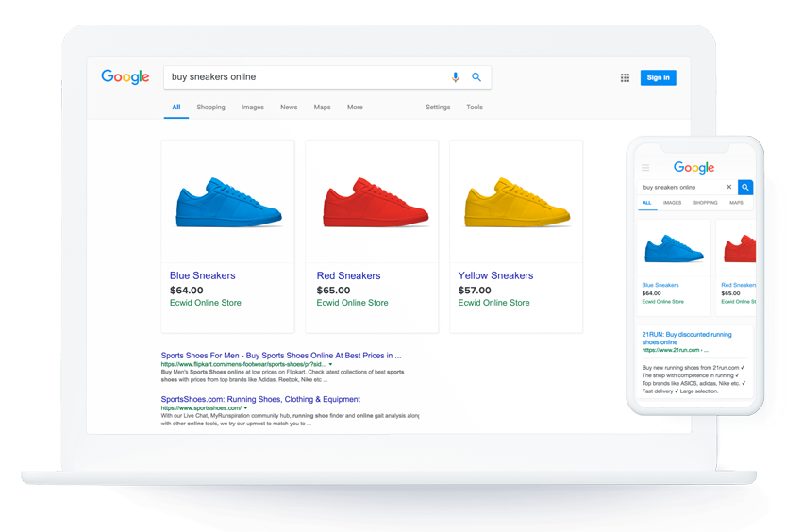This screenshot has height=532, width=802.
Task: Click the flipkart.com green URL text
Action: 243,364
